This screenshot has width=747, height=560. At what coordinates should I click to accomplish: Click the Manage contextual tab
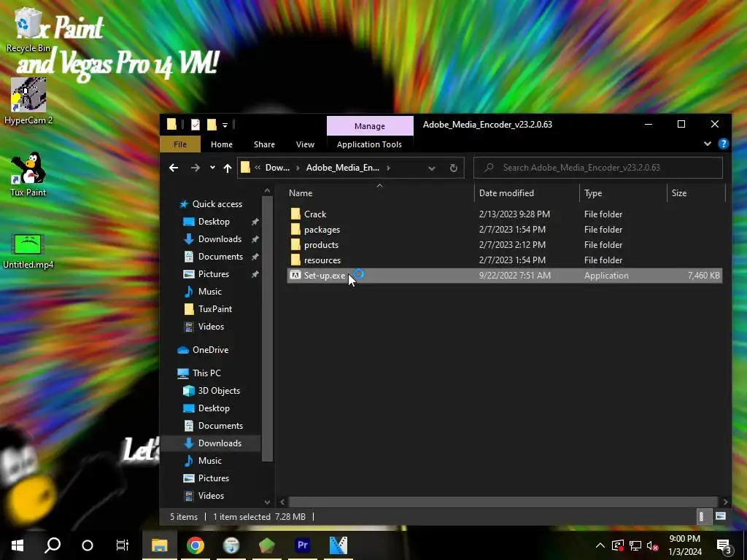370,125
